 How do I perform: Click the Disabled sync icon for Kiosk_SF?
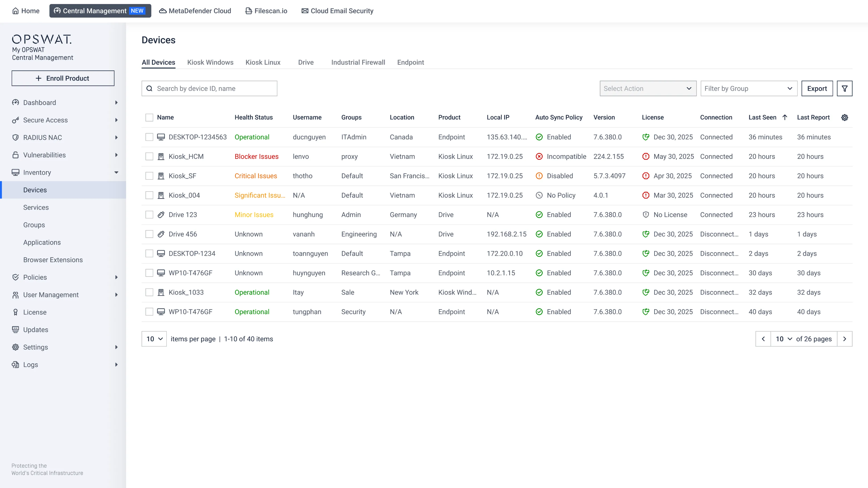click(x=539, y=176)
